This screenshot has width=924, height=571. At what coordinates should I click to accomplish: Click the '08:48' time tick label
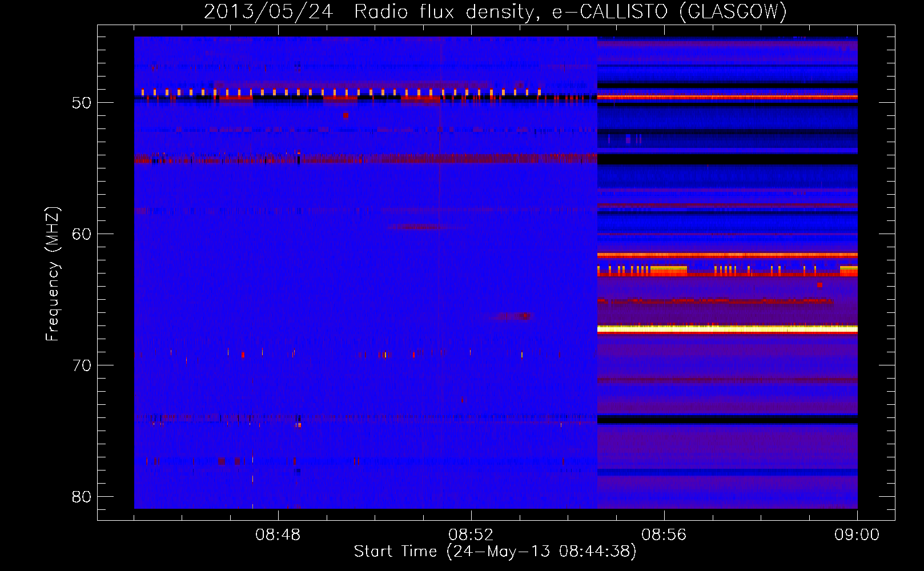(x=278, y=535)
